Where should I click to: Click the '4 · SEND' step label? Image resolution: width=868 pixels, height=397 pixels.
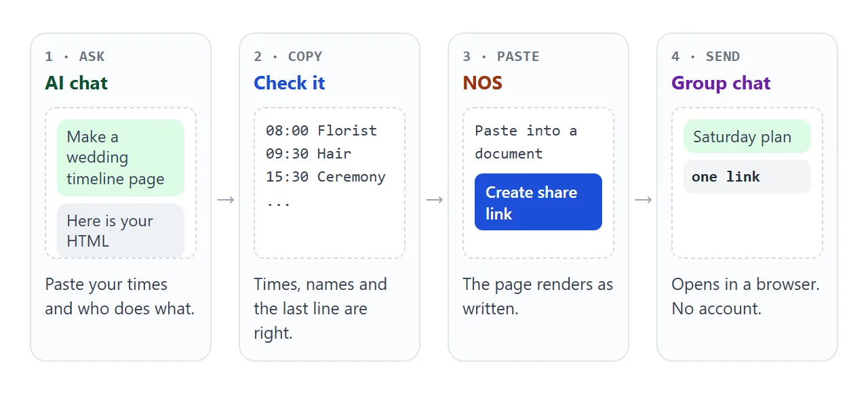point(705,56)
